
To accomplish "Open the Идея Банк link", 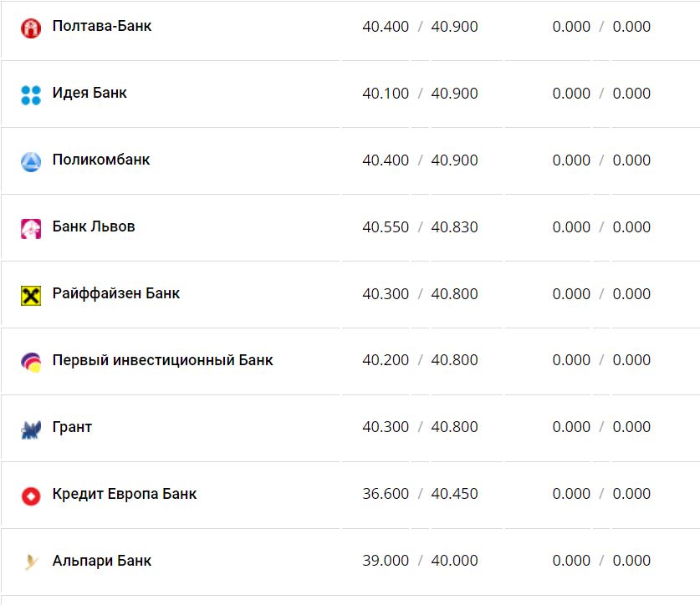I will [89, 94].
